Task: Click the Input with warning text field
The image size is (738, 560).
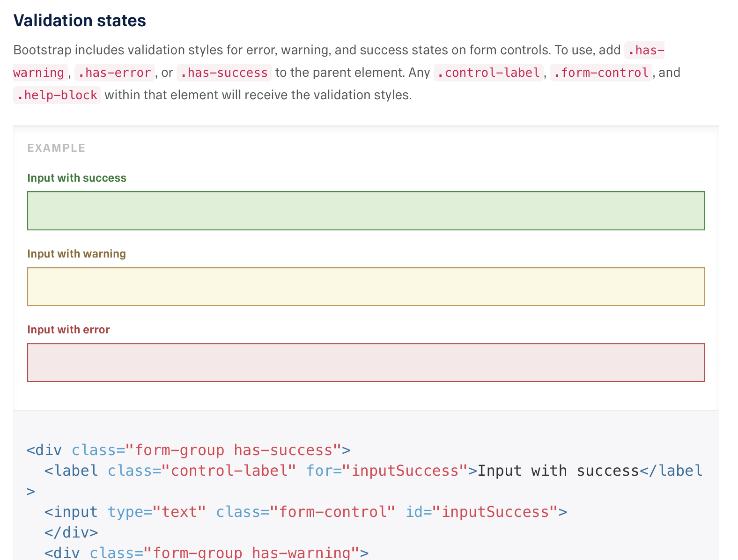Action: click(x=366, y=287)
